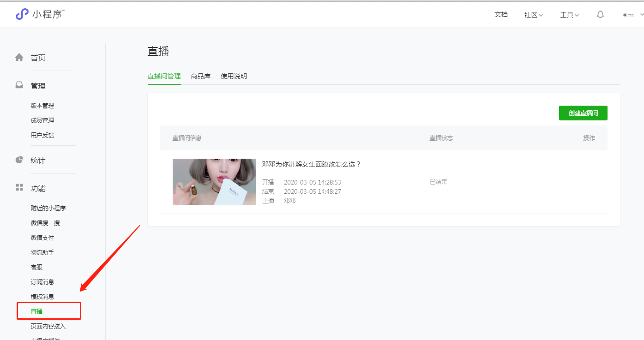Open 微信支付
Image resolution: width=644 pixels, height=340 pixels.
(x=42, y=238)
